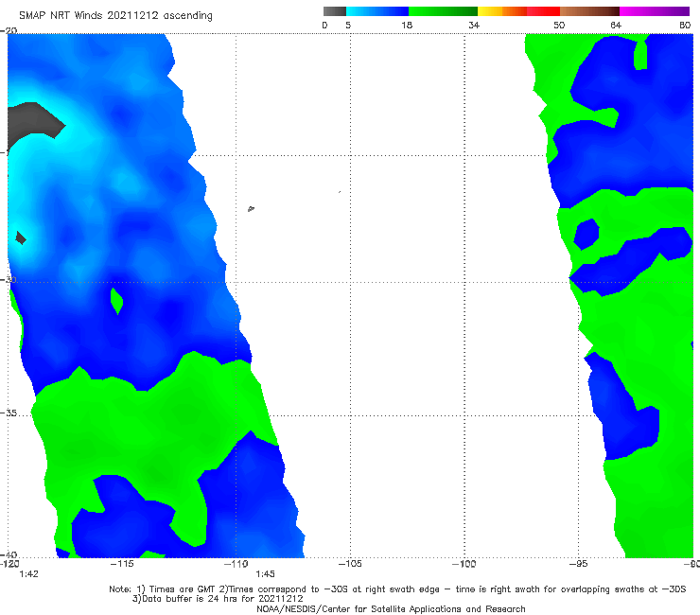Viewport: 700px width, 615px height.
Task: Click the 34 value under the color bar
Action: click(474, 25)
